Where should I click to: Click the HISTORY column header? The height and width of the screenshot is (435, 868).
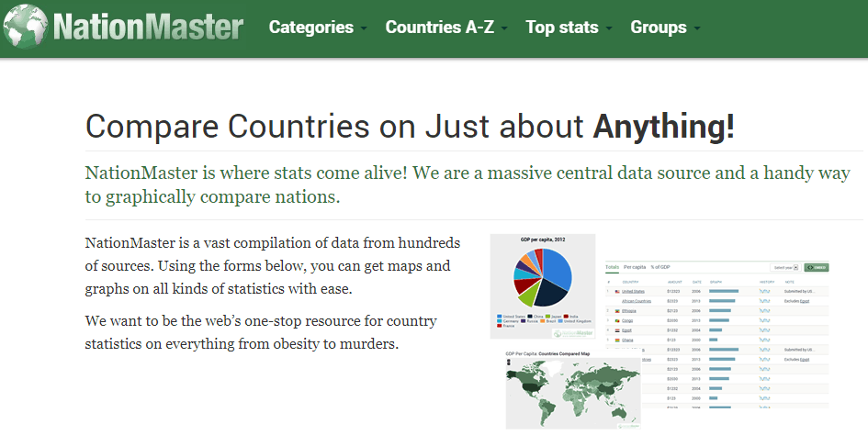coord(767,283)
